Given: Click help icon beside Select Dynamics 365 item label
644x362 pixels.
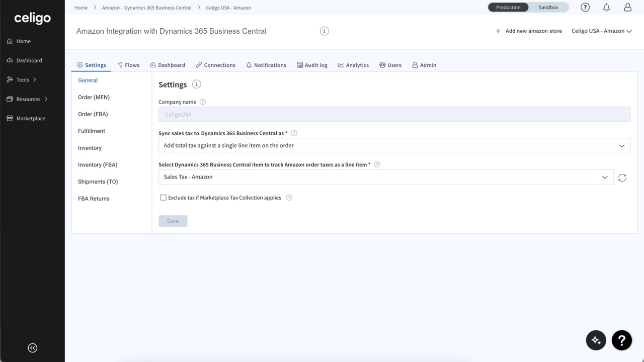Looking at the screenshot, I should click(377, 164).
